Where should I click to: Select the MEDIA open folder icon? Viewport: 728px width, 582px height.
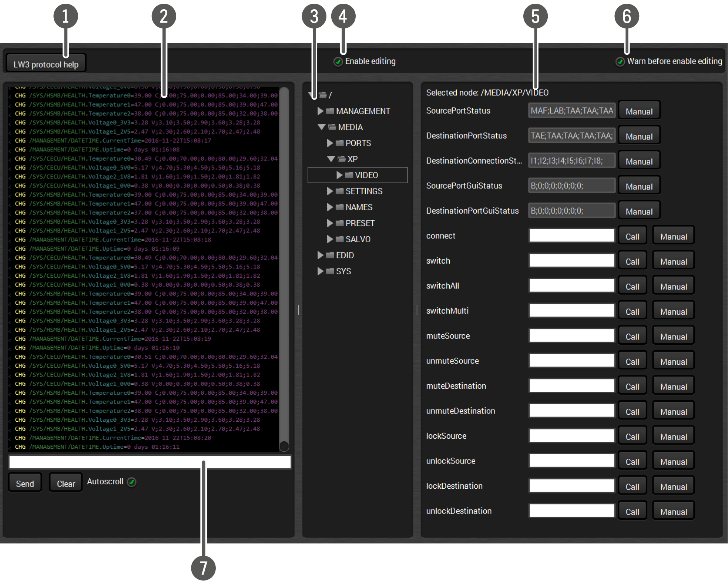click(x=332, y=127)
